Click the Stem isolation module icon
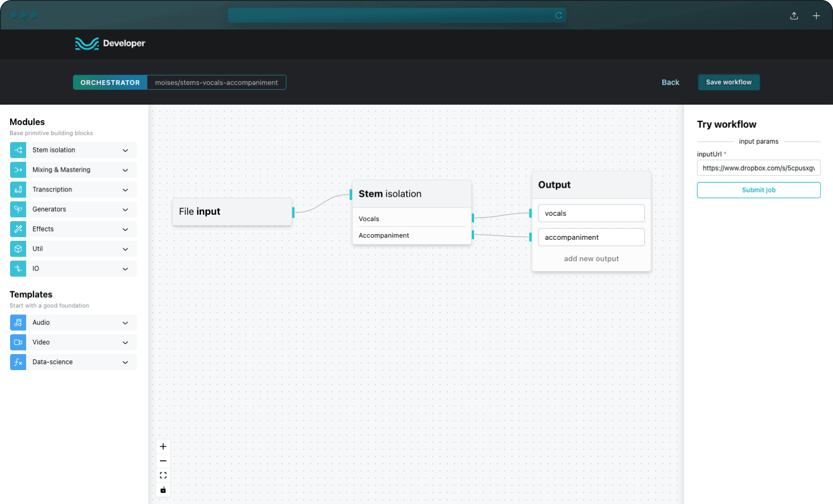Image resolution: width=833 pixels, height=504 pixels. pos(18,150)
